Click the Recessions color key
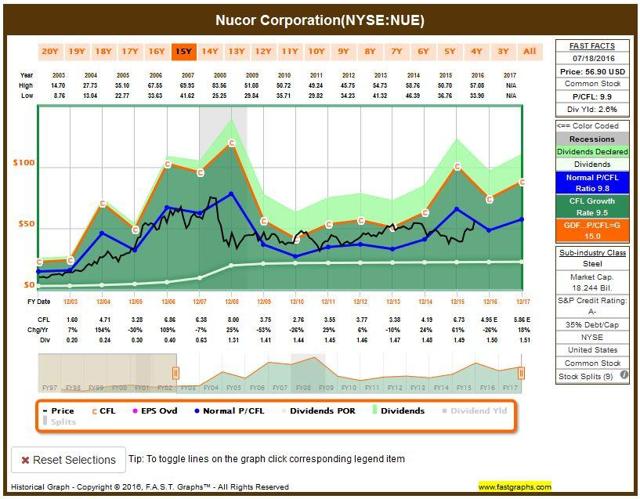Viewport: 640px width, 499px height. pos(592,139)
